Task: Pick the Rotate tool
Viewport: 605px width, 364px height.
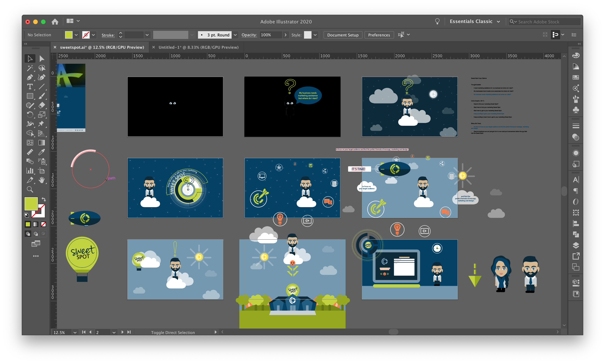Action: (x=30, y=115)
